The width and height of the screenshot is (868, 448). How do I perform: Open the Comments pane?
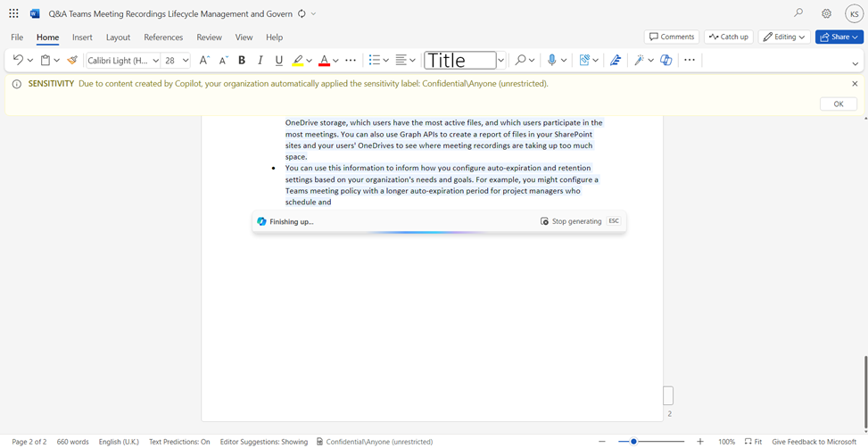[x=672, y=37]
